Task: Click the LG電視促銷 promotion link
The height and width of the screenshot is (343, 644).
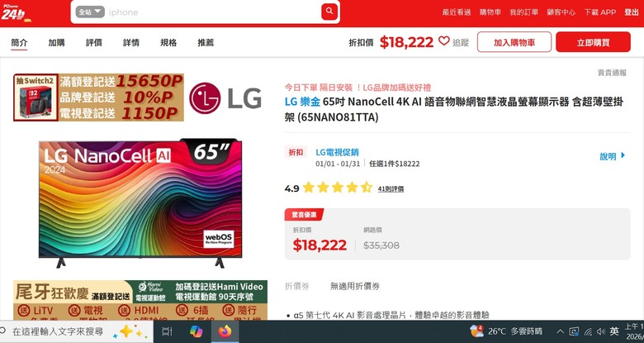Action: (337, 152)
